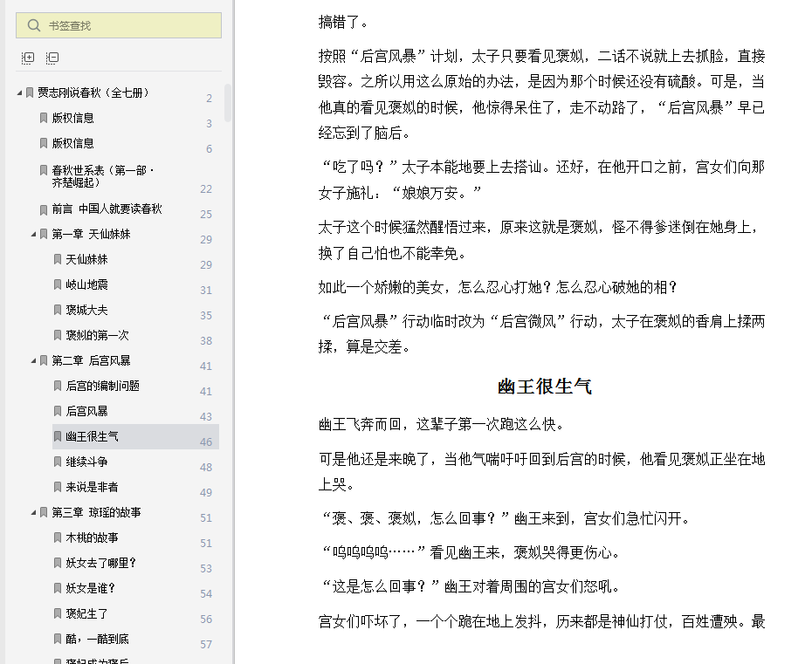Open 妖女去了哪里？ bookmark

(101, 563)
